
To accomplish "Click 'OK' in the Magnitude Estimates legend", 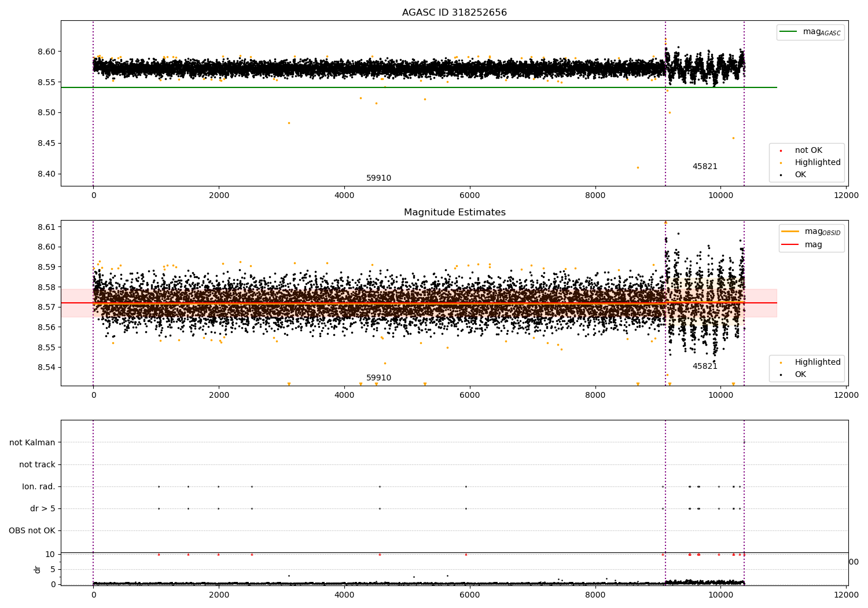I will pyautogui.click(x=800, y=375).
